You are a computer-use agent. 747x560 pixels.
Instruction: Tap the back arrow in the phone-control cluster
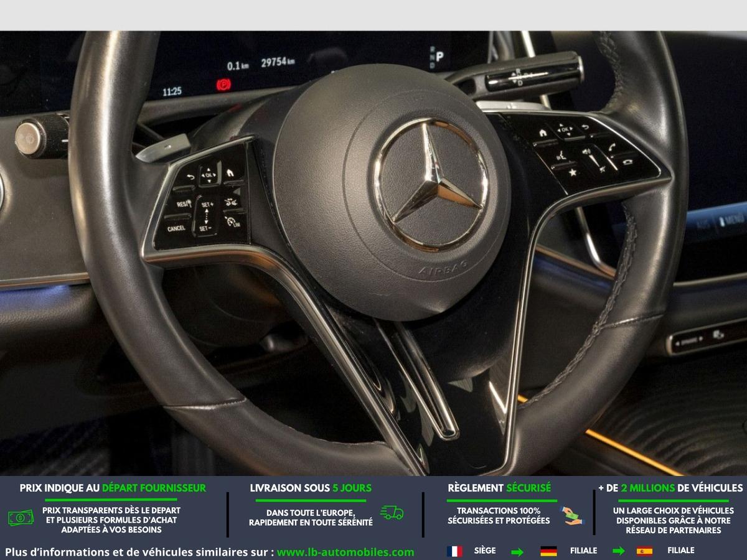click(x=585, y=128)
